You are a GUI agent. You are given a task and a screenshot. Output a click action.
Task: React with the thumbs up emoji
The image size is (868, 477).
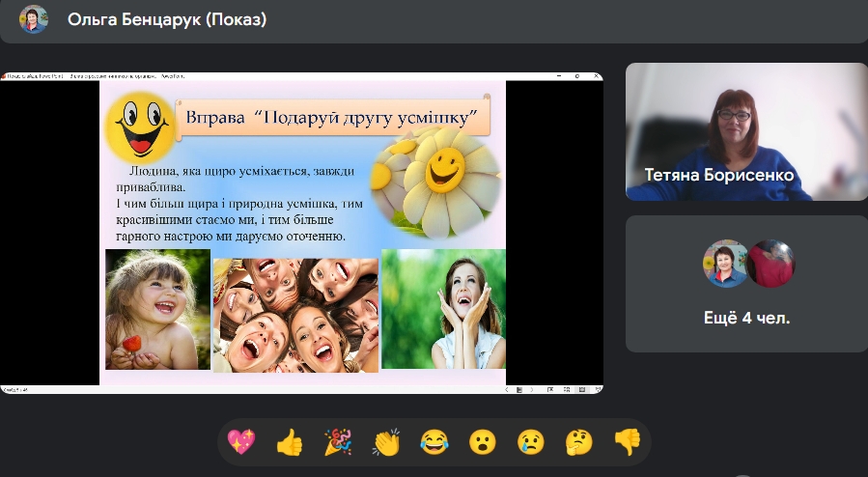(x=290, y=442)
